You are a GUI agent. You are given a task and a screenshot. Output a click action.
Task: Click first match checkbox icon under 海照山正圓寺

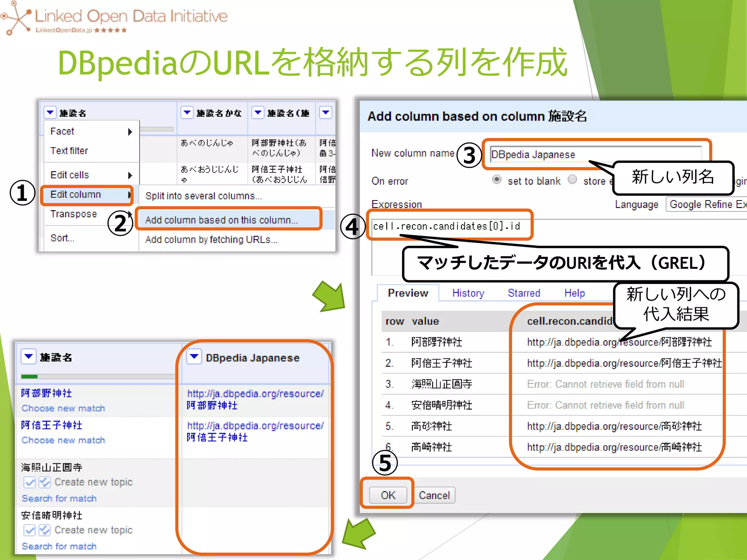pyautogui.click(x=30, y=482)
